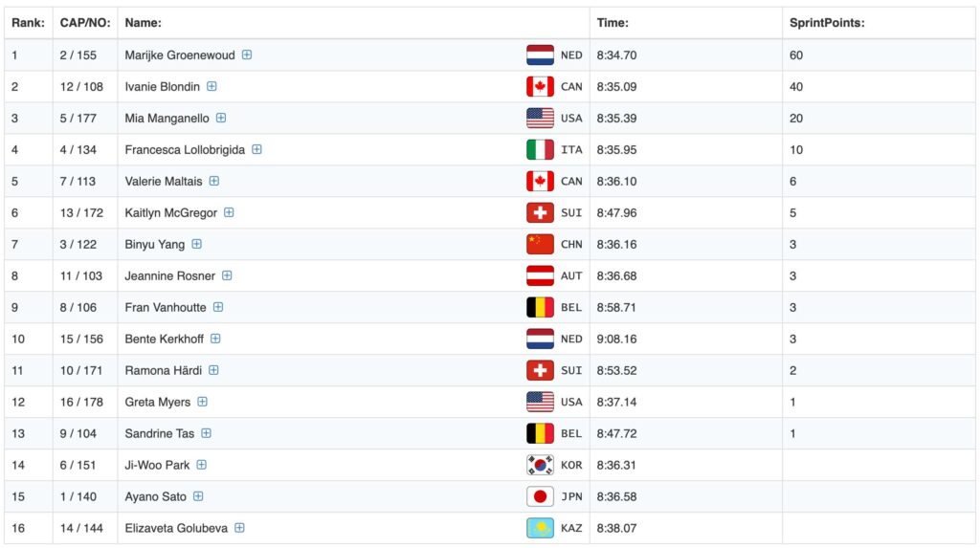Click the name Ramona Härdi
980x548 pixels.
[163, 370]
